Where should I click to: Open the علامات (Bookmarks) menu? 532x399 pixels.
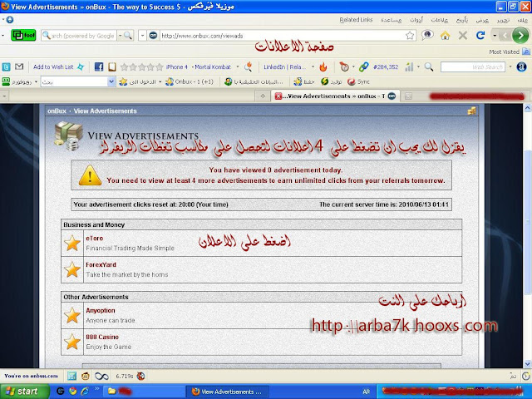[x=440, y=20]
